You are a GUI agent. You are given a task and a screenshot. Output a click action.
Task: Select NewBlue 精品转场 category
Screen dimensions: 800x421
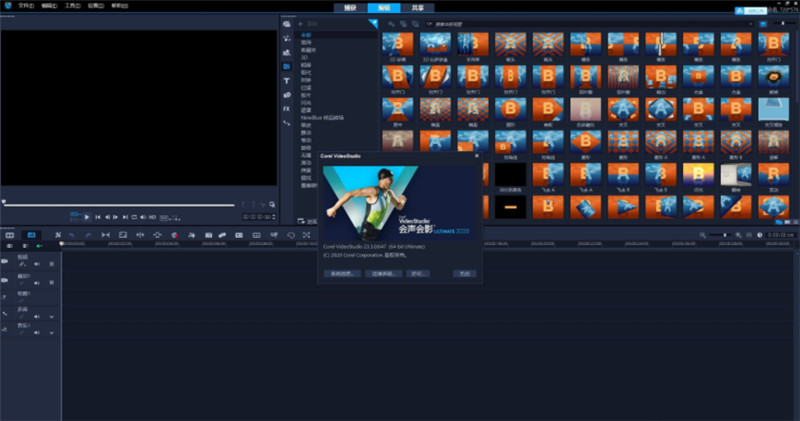[322, 117]
